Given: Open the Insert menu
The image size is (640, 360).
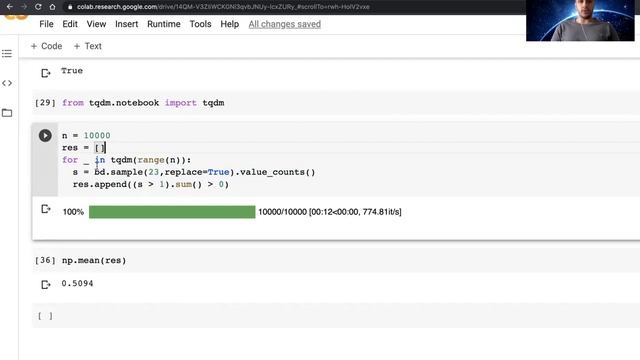Looking at the screenshot, I should [127, 24].
